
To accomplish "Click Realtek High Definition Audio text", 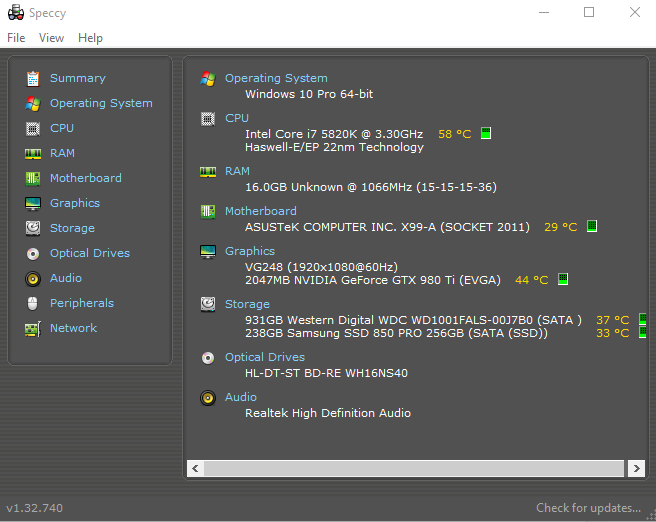I will coord(328,413).
